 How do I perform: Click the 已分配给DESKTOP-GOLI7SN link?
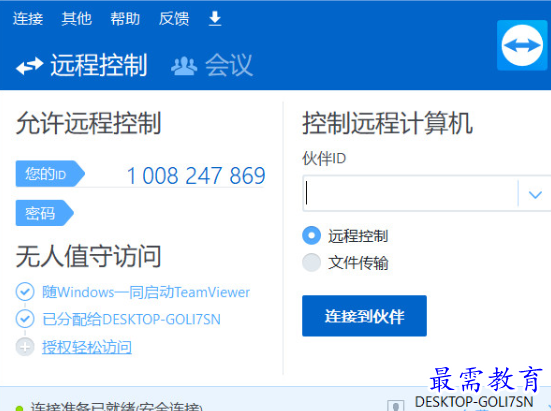click(x=131, y=319)
